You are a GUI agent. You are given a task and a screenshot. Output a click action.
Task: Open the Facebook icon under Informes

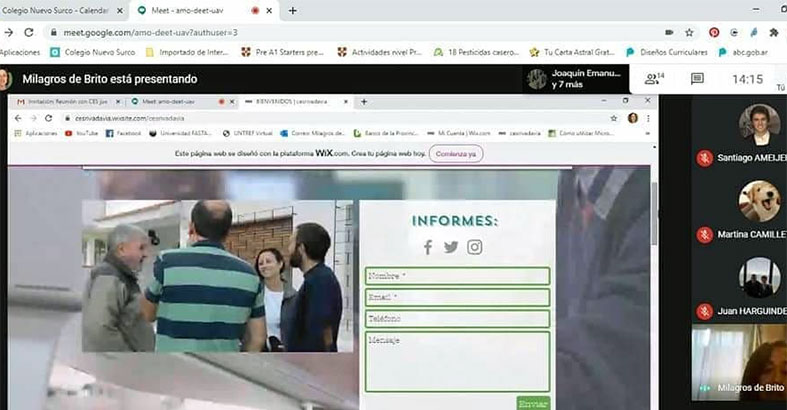point(428,247)
